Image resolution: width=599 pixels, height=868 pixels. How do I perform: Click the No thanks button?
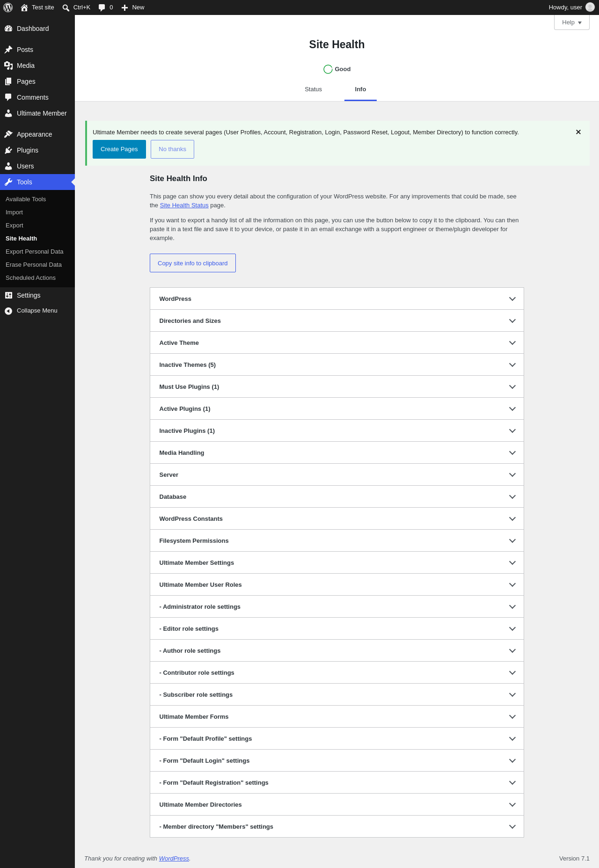(172, 149)
